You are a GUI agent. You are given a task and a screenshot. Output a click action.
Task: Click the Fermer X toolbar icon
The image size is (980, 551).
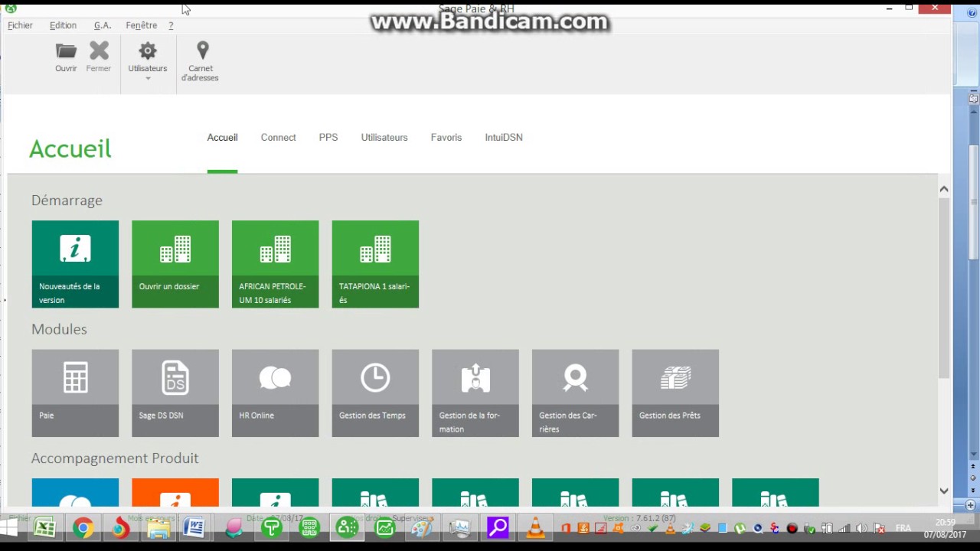pyautogui.click(x=99, y=51)
